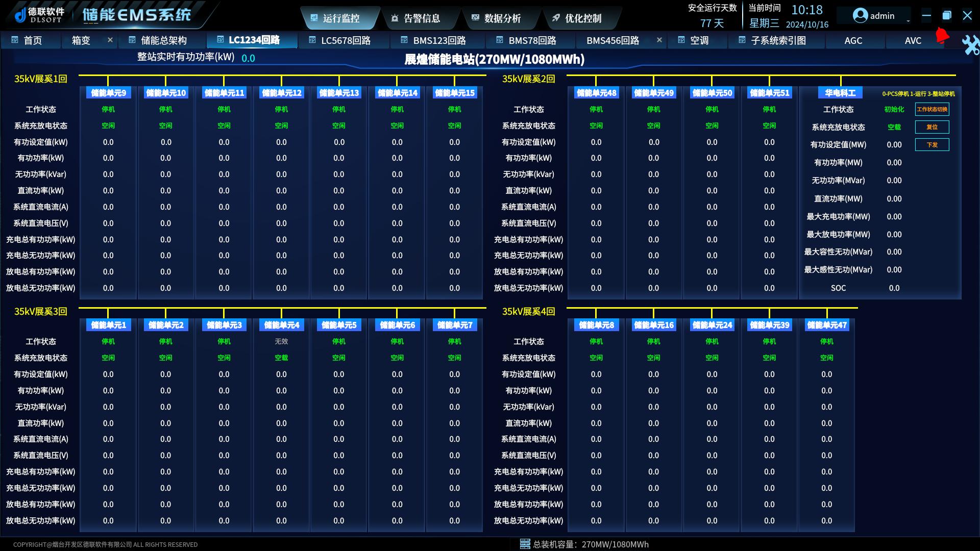The height and width of the screenshot is (551, 980).
Task: Select the 运行监控 main menu
Action: (x=341, y=18)
